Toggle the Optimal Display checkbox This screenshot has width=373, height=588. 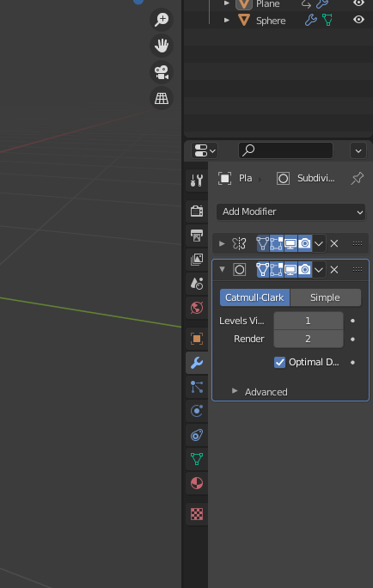279,362
